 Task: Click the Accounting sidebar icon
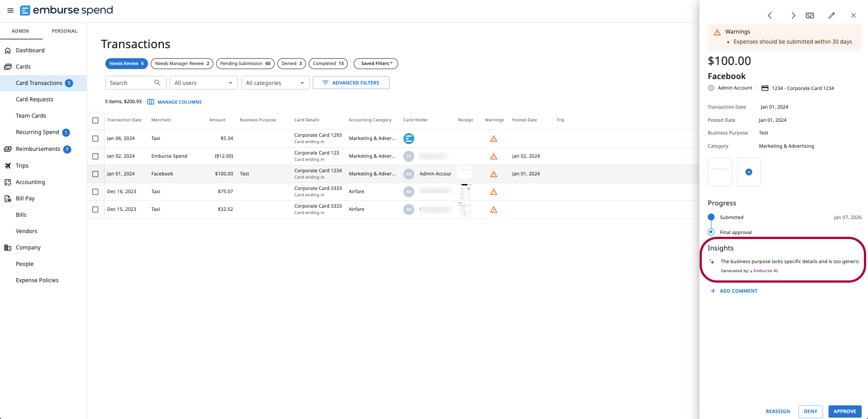[8, 182]
